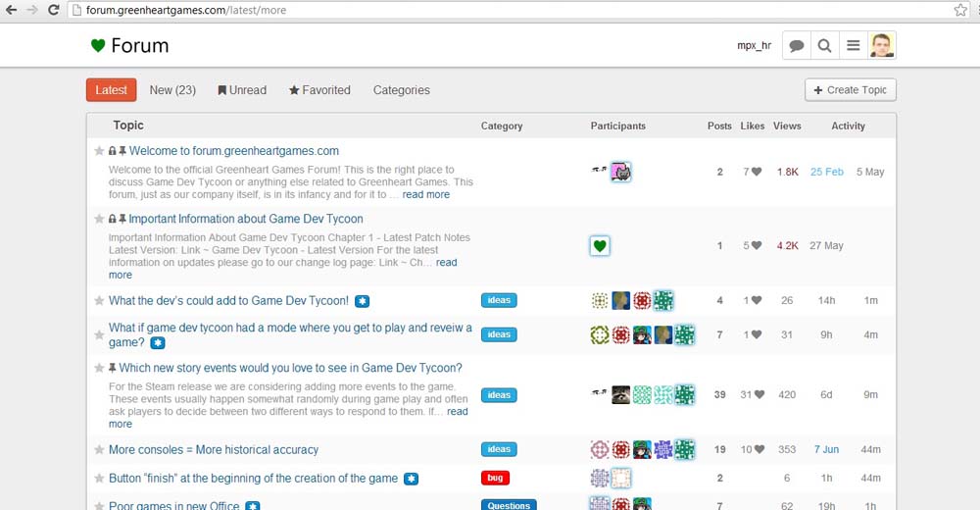Click the user profile avatar in header

point(882,45)
